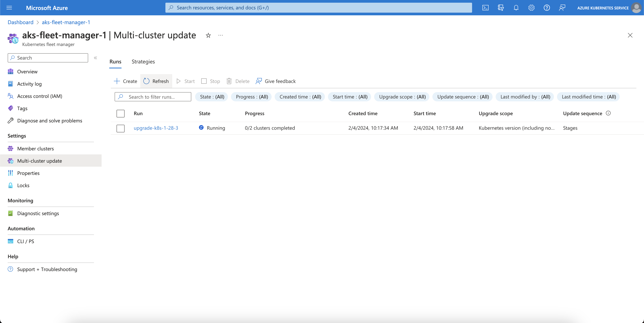Collapse the left sidebar menu
Image resolution: width=644 pixels, height=323 pixels.
(x=95, y=58)
